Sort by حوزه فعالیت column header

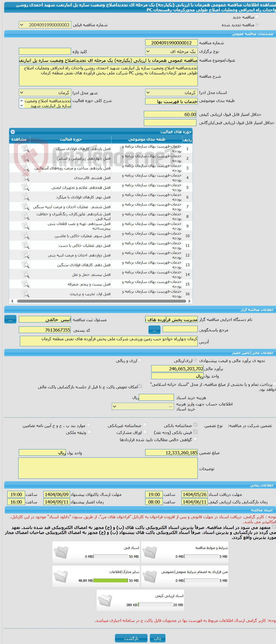pyautogui.click(x=71, y=140)
